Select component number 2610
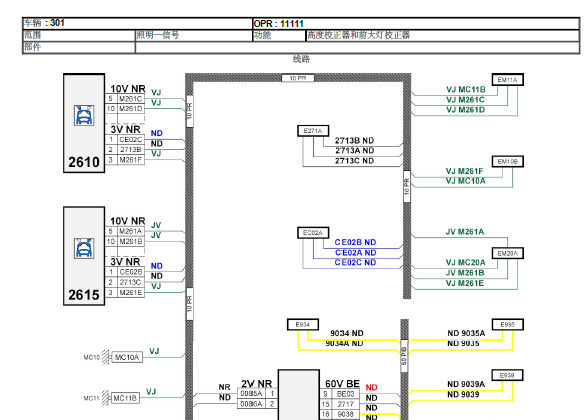 (84, 162)
